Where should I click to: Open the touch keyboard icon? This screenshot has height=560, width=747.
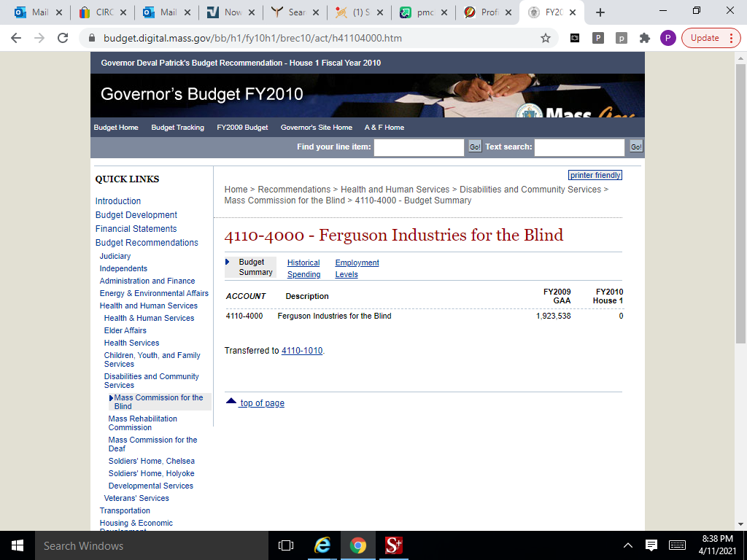point(677,545)
